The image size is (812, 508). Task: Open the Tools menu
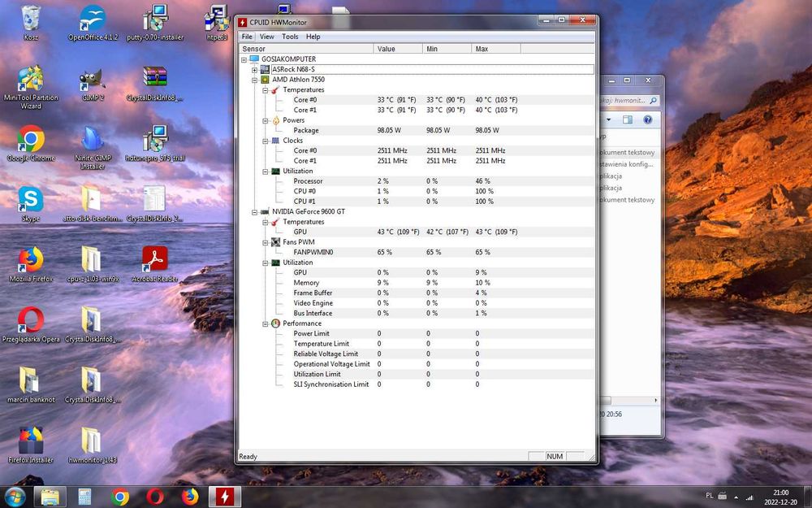coord(290,37)
